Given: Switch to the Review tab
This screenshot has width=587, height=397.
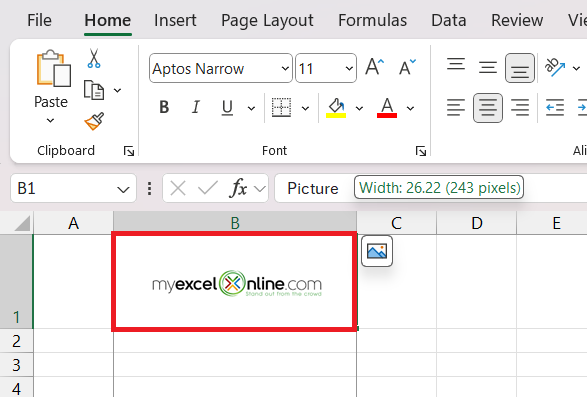Looking at the screenshot, I should [517, 20].
